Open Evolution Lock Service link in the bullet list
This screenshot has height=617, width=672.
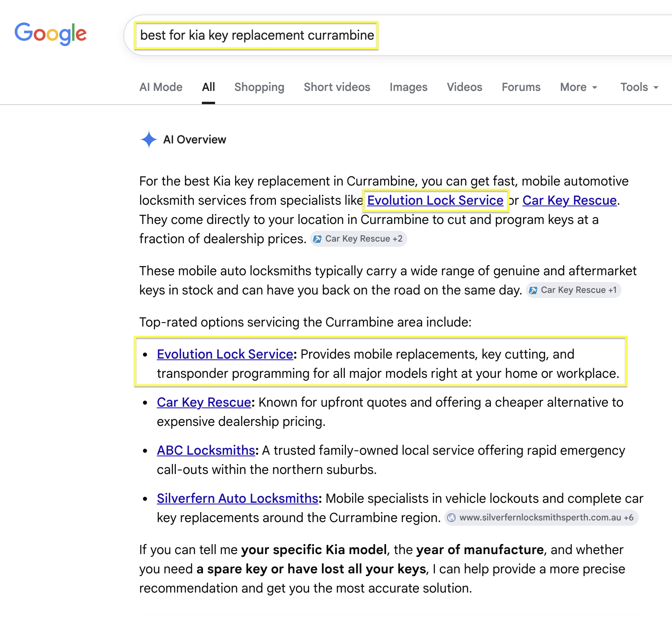(x=225, y=354)
